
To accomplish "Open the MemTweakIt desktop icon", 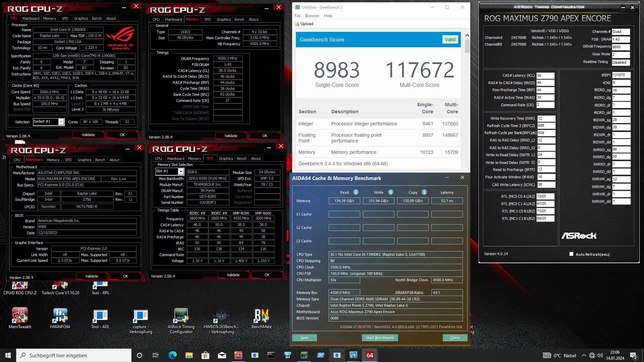I will pyautogui.click(x=20, y=318).
